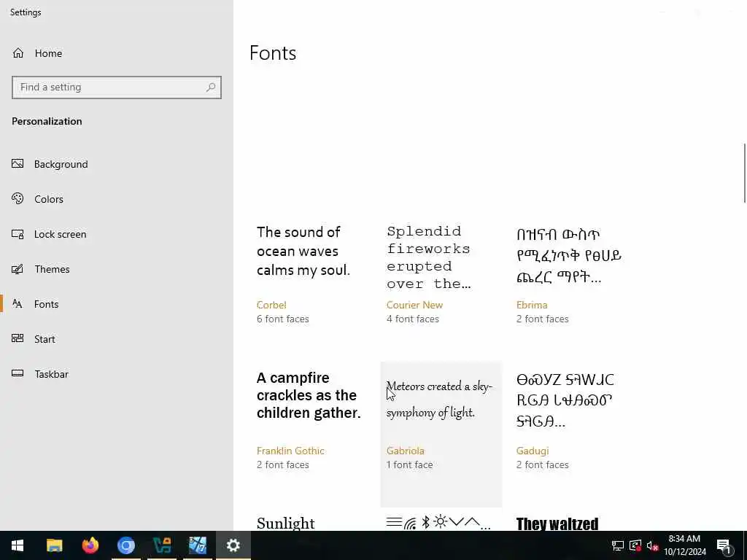This screenshot has height=560, width=747.
Task: Click the muted volume tray icon
Action: pyautogui.click(x=653, y=545)
